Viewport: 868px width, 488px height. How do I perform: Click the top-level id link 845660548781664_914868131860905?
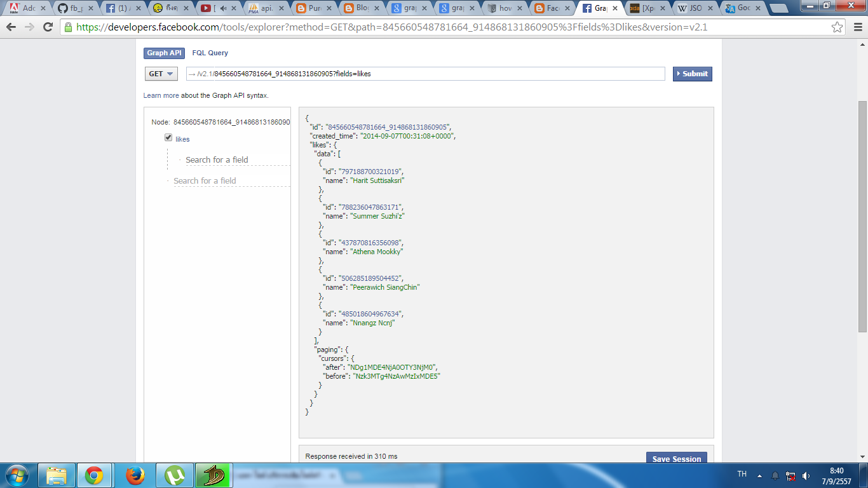[387, 127]
